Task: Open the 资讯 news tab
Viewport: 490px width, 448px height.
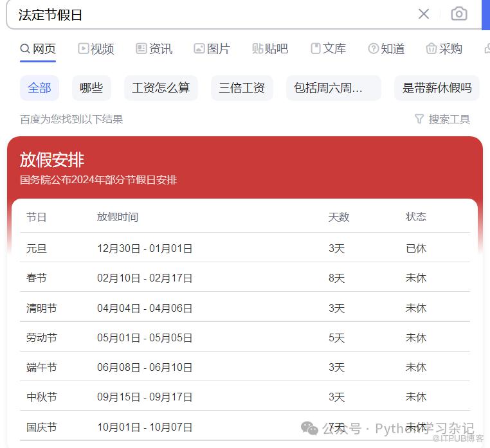Action: (x=154, y=49)
